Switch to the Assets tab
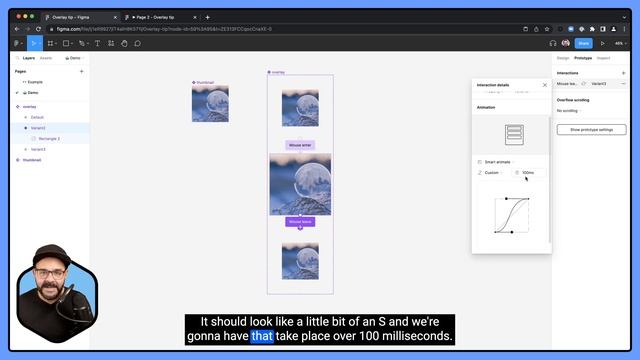 [46, 58]
